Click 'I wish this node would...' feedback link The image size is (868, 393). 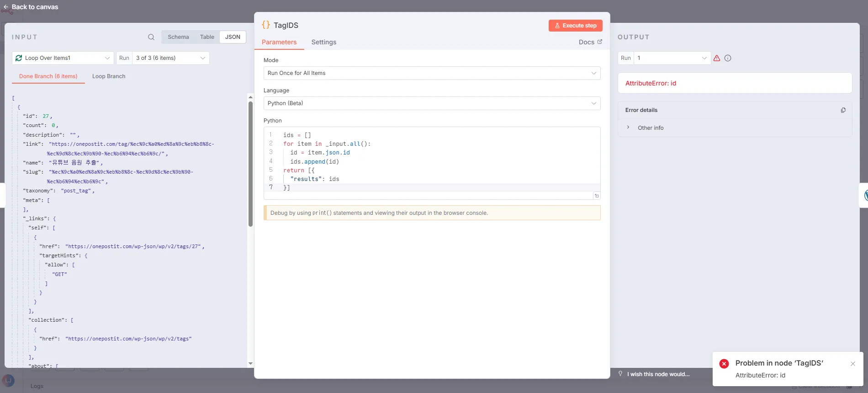coord(658,374)
